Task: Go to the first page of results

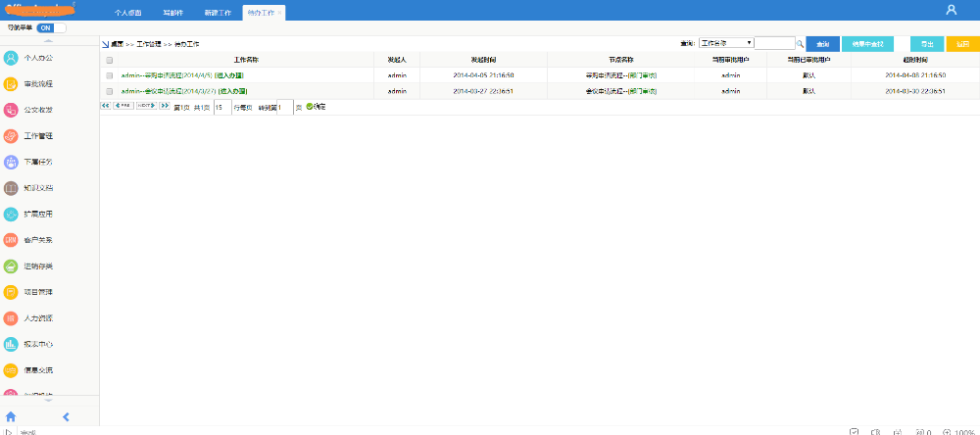Action: [106, 106]
